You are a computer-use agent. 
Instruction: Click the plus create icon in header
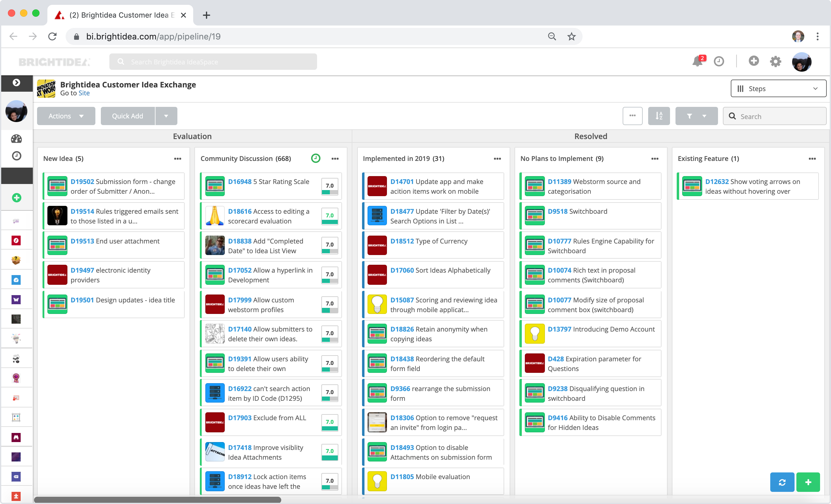[x=754, y=61]
